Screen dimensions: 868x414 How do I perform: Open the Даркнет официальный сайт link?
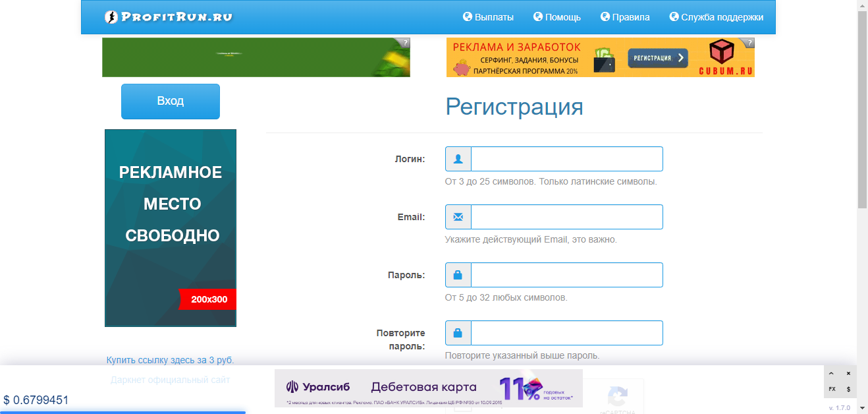click(x=171, y=380)
